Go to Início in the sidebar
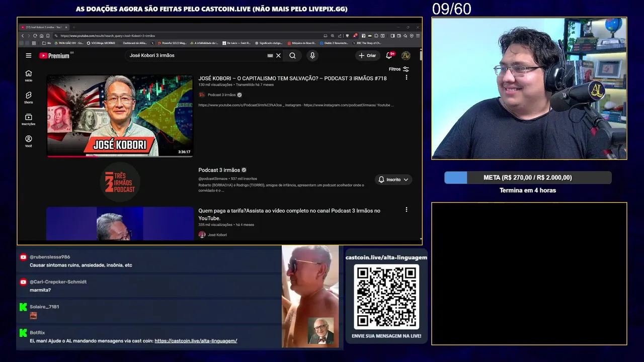 [x=29, y=75]
